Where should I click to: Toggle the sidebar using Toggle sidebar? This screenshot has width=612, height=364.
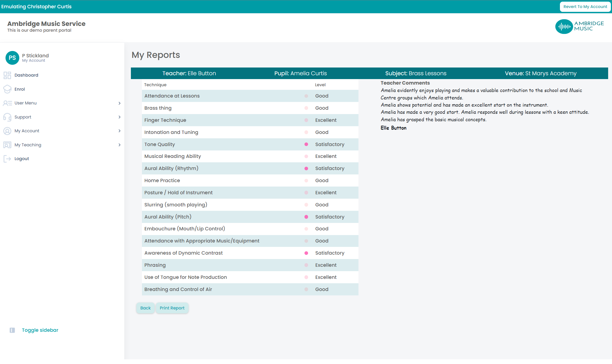coord(40,330)
